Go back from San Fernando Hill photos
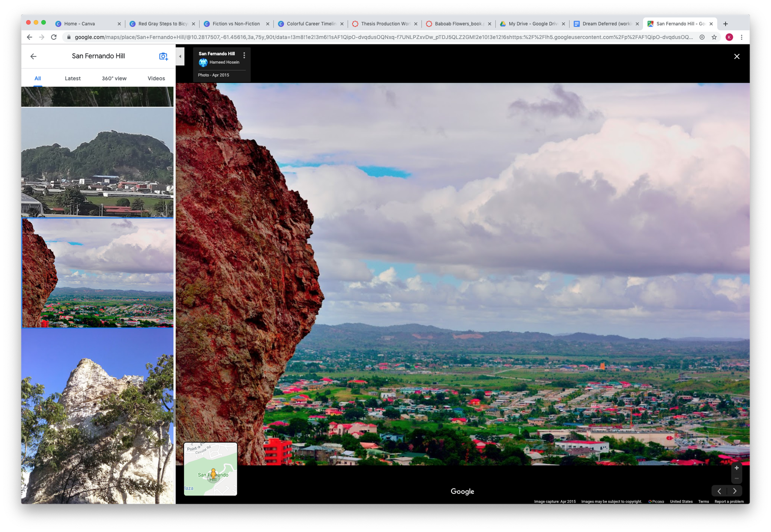 33,56
